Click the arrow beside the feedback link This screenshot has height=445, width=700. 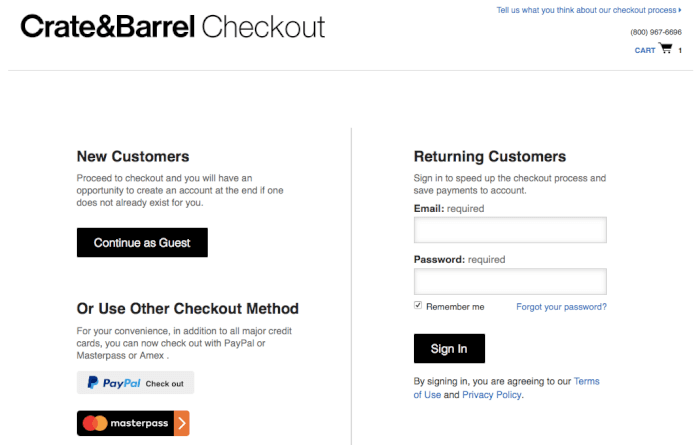tap(680, 11)
